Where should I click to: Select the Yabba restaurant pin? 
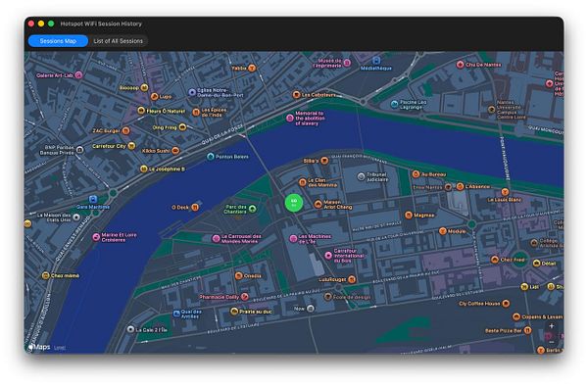tap(252, 69)
